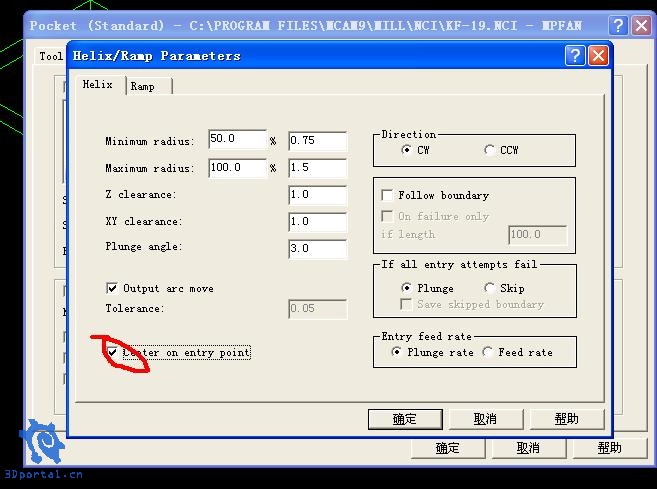The height and width of the screenshot is (489, 657).
Task: Choose Plunge rate as entry feed rate
Action: [396, 352]
